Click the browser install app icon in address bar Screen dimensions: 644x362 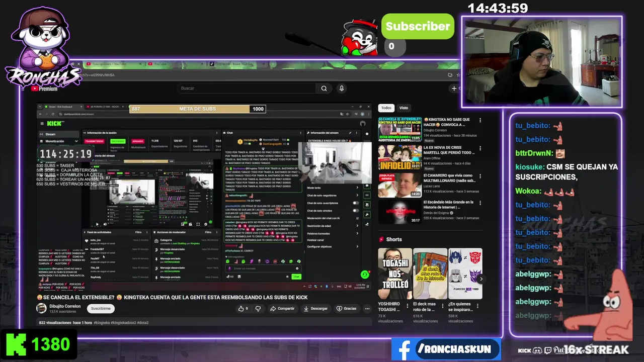tap(450, 75)
